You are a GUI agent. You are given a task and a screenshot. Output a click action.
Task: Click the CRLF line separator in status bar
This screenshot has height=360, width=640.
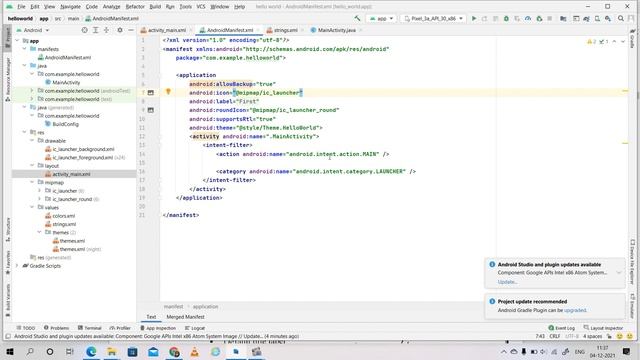[555, 336]
